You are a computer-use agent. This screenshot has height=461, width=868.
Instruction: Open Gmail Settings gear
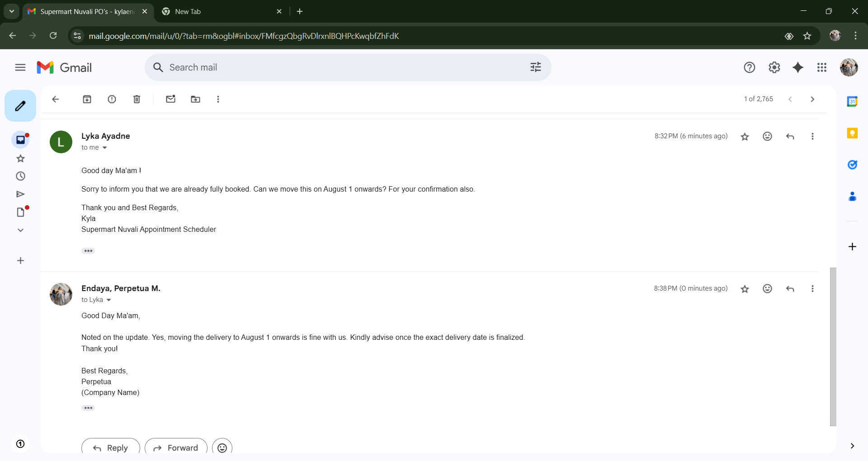[x=774, y=67]
